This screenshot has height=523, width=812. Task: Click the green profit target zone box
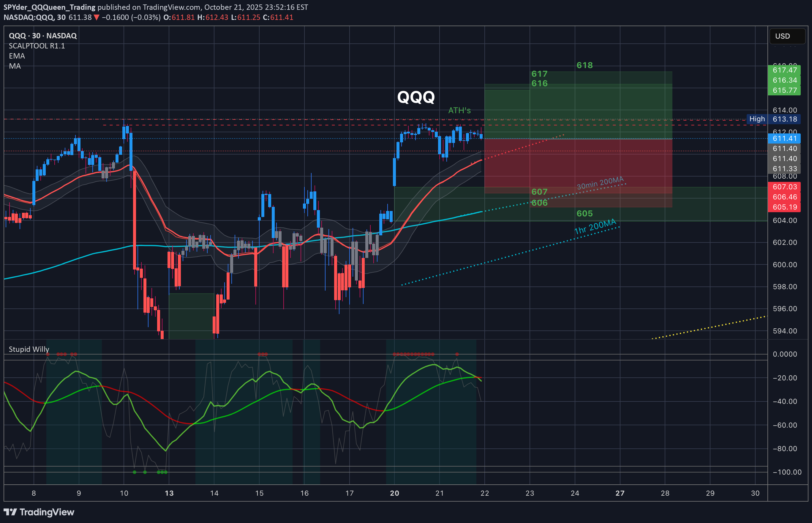tap(577, 102)
